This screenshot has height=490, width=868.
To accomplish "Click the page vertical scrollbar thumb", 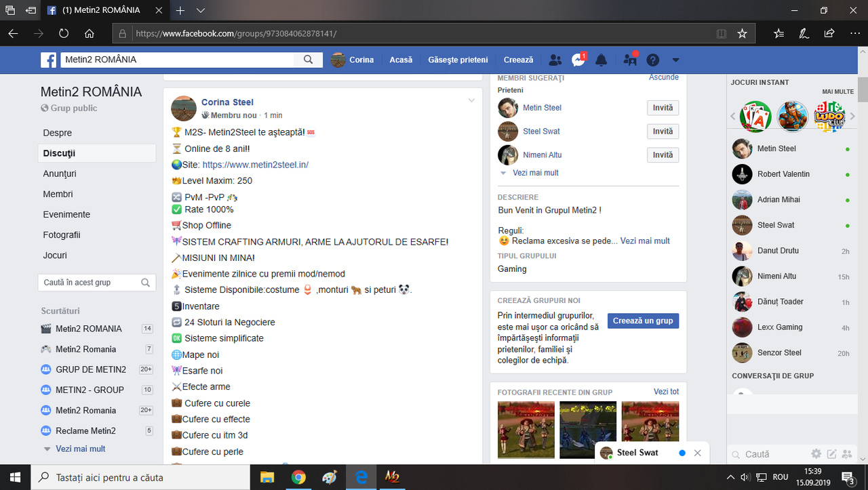I will pyautogui.click(x=863, y=89).
